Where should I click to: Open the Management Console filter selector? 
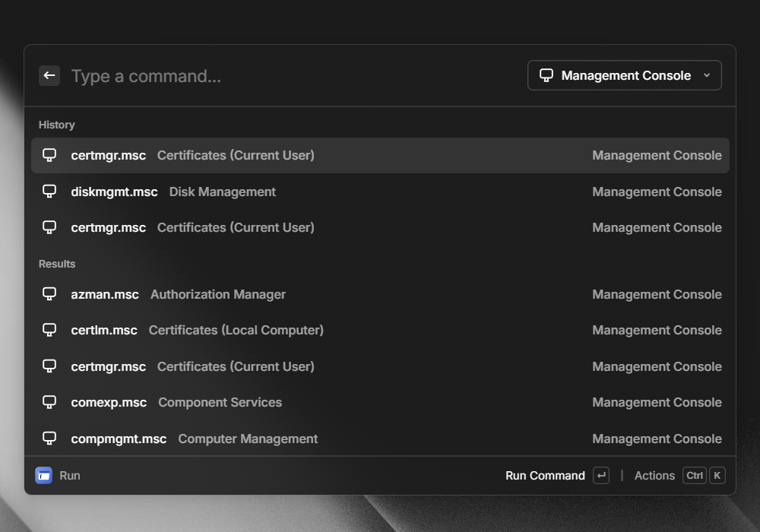coord(624,75)
